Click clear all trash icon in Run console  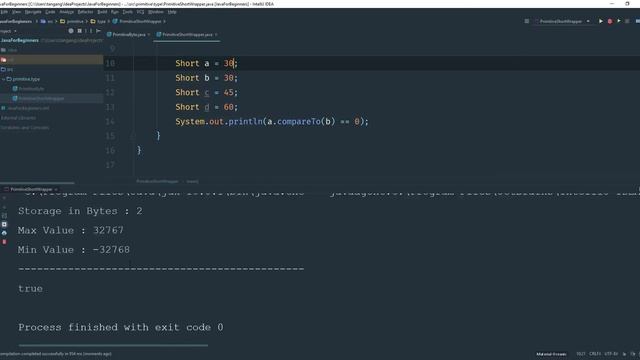tap(4, 242)
